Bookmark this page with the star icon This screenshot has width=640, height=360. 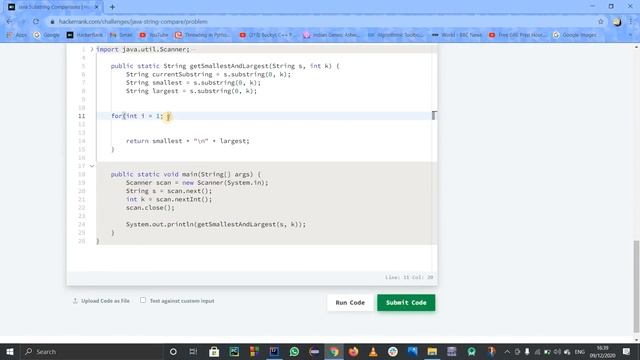point(600,22)
